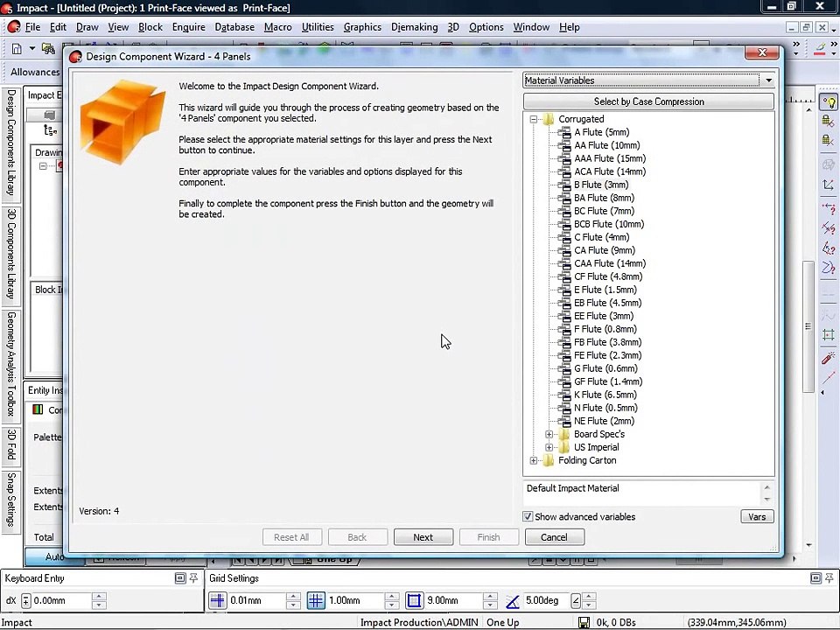Click the Keyboard Entry float window icon
Viewport: 840px width, 630px height.
180,578
